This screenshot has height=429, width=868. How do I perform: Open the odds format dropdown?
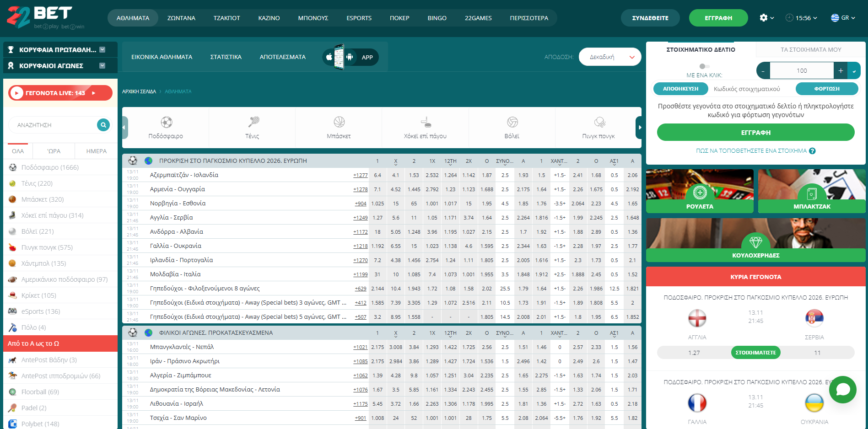pos(609,57)
